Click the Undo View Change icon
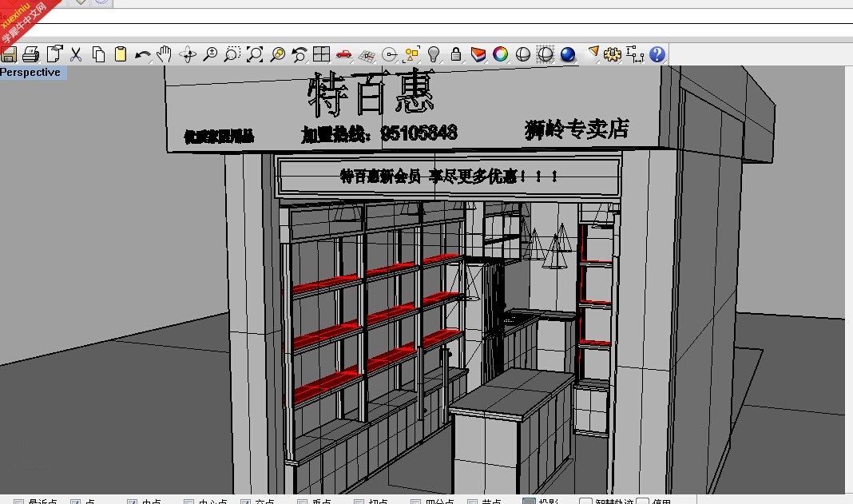Screen dimensions: 853x504 click(x=300, y=54)
